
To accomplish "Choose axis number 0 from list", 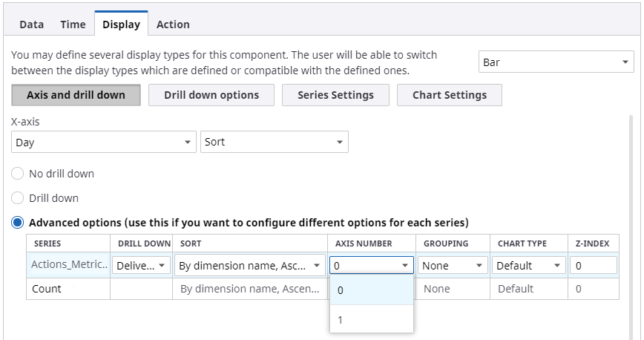I will click(x=372, y=290).
